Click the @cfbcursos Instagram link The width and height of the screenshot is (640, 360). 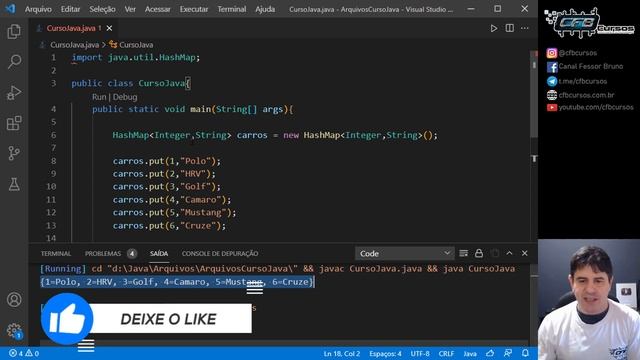(x=572, y=53)
